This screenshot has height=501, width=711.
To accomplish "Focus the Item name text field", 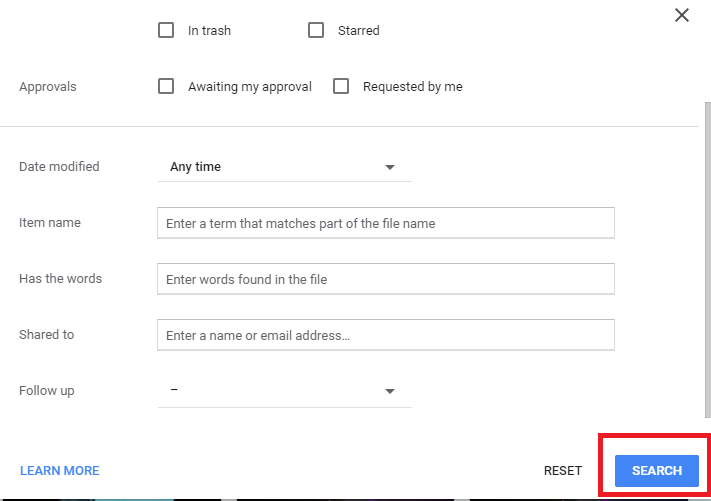I will coord(386,223).
